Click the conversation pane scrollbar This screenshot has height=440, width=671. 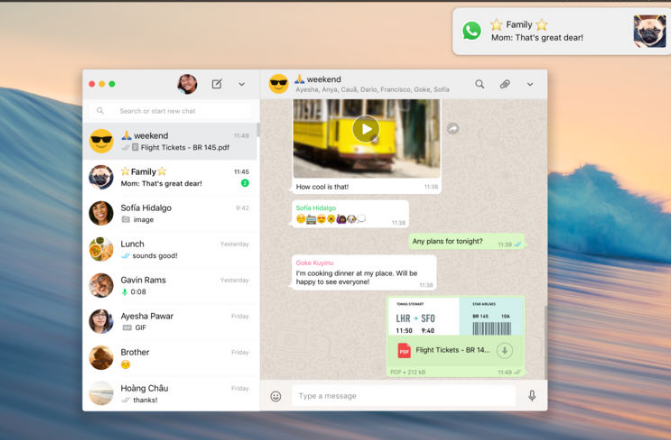(x=545, y=342)
